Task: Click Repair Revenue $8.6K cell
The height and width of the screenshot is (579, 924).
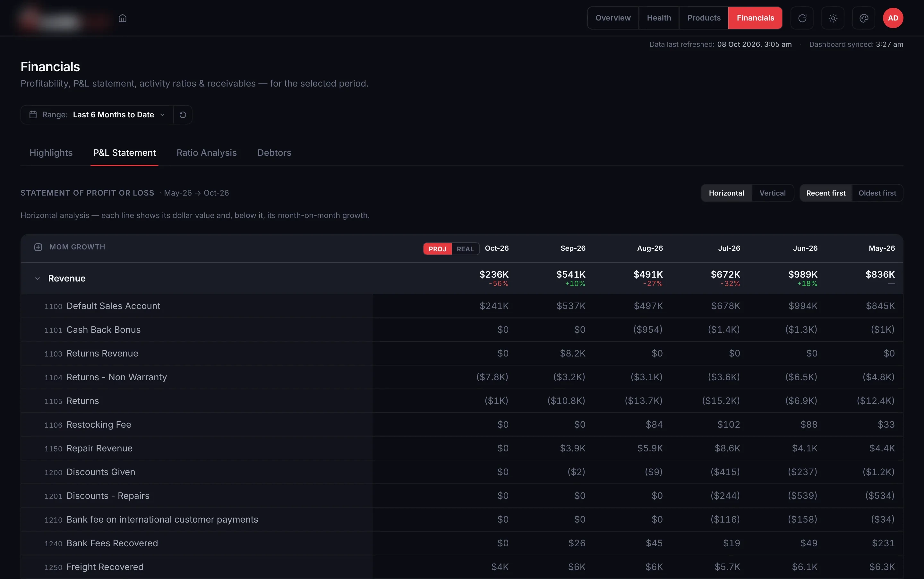Action: point(727,449)
